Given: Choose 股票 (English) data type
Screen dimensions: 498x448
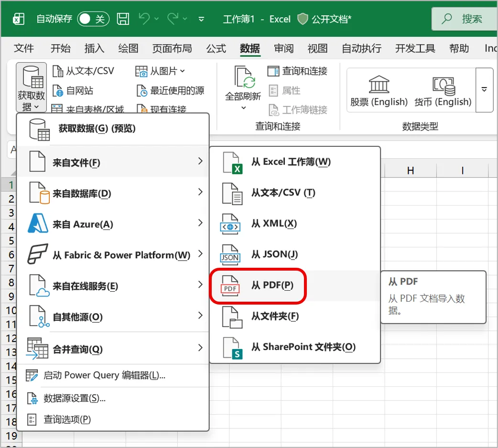Looking at the screenshot, I should point(379,91).
